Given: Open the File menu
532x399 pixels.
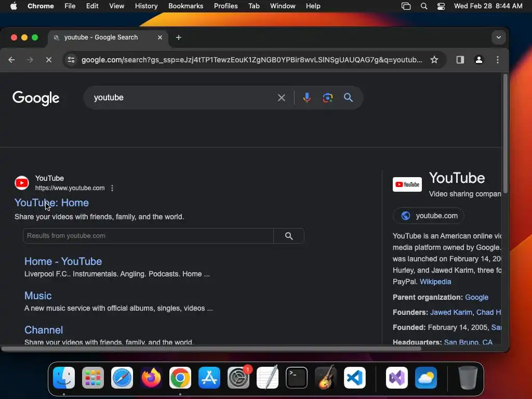Looking at the screenshot, I should click(x=70, y=6).
